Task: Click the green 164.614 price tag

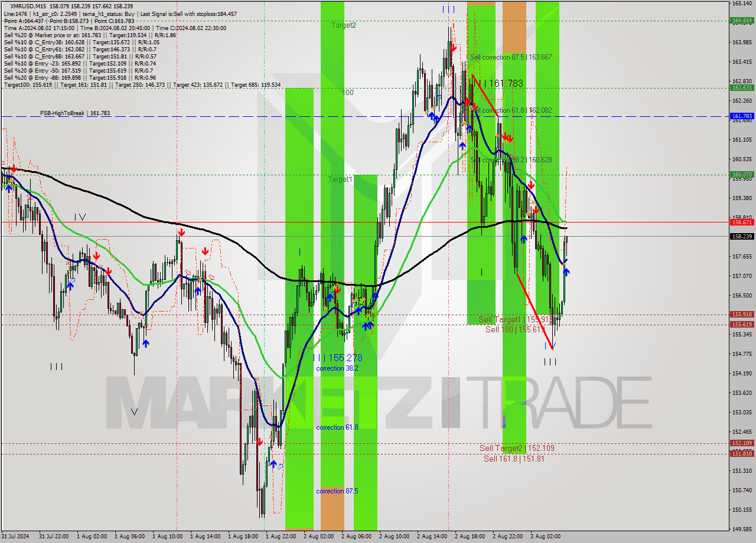Action: [742, 20]
